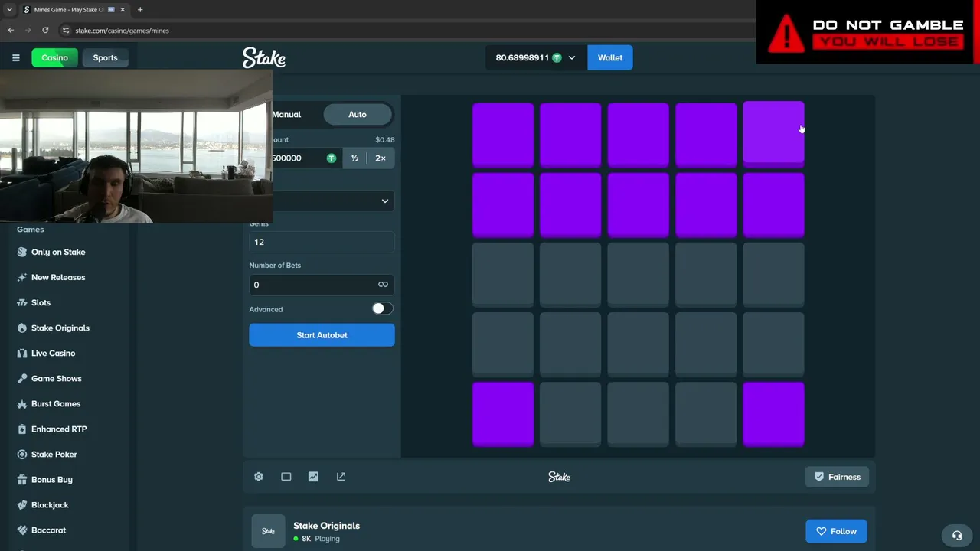The height and width of the screenshot is (551, 980).
Task: Click the infinity icon in Number of Bets
Action: coord(383,285)
